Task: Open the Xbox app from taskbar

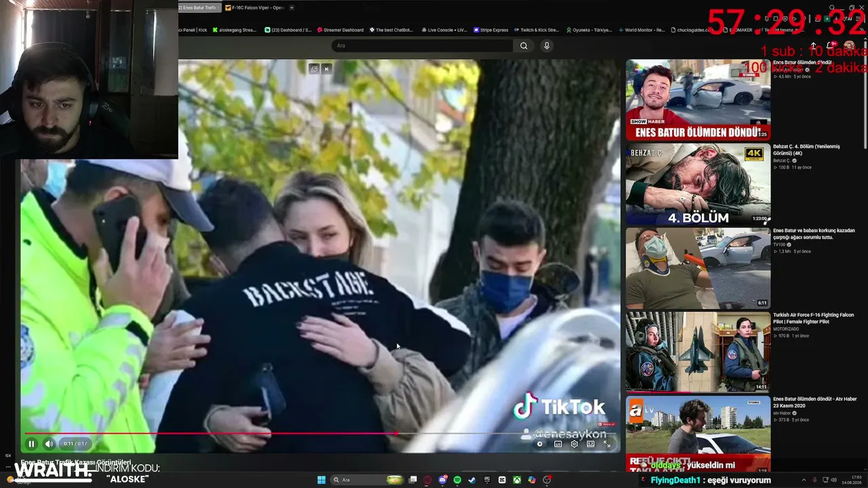Action: (x=517, y=480)
